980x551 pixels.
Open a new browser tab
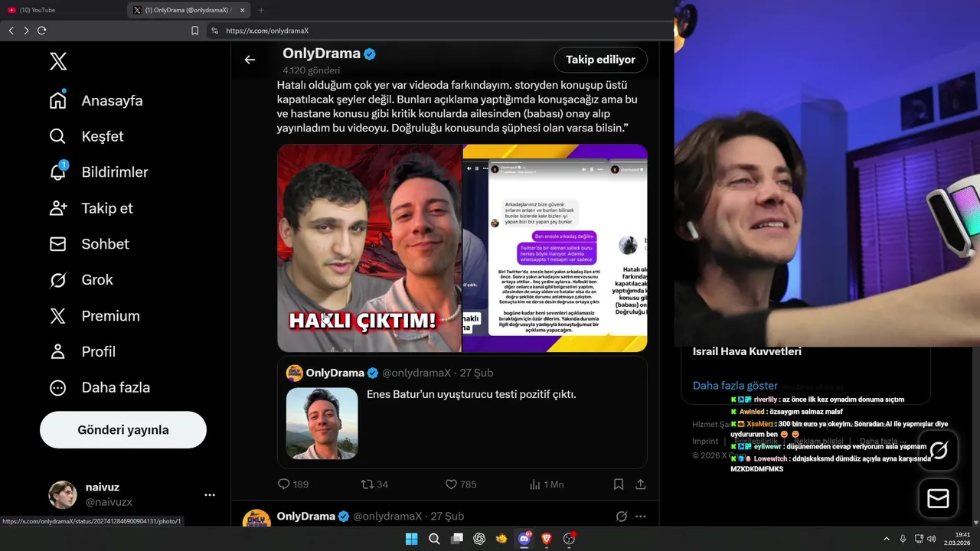[261, 10]
